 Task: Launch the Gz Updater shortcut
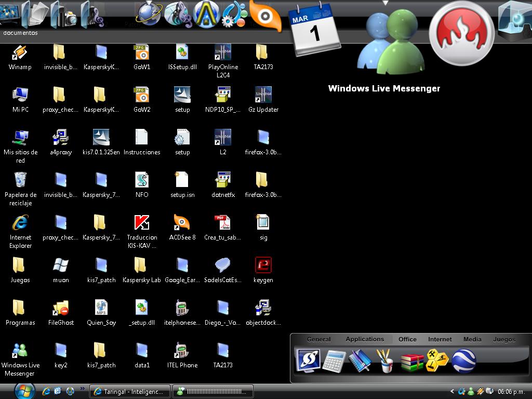pyautogui.click(x=263, y=95)
